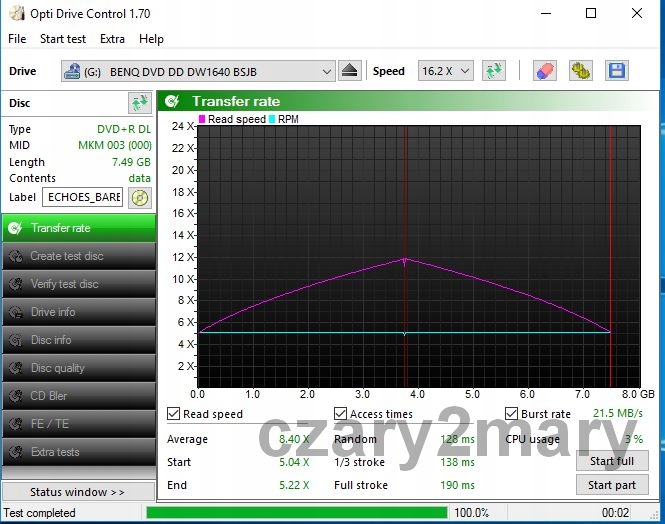Expand the Drive selection dropdown

pos(327,72)
